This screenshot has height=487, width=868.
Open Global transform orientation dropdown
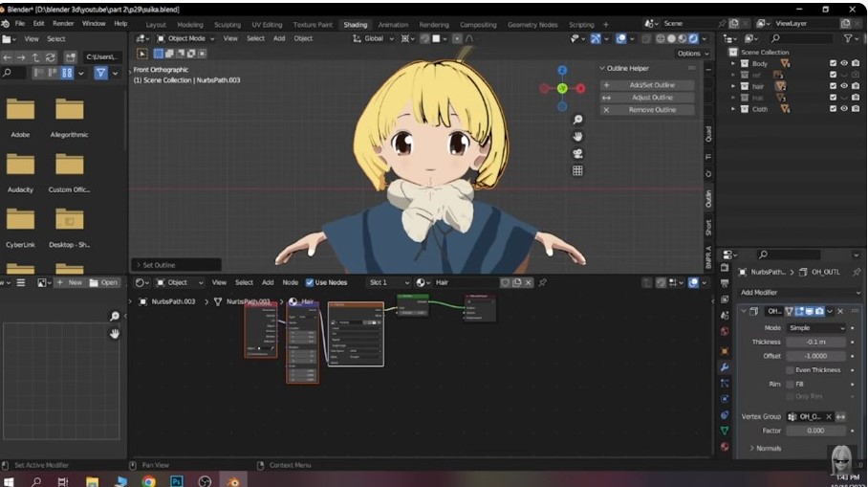pyautogui.click(x=374, y=39)
